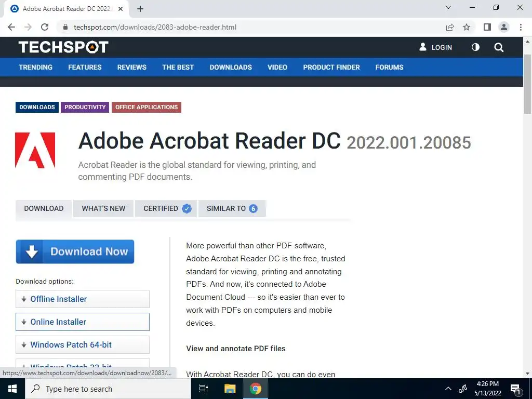Bookmark page with the star icon

pyautogui.click(x=467, y=27)
